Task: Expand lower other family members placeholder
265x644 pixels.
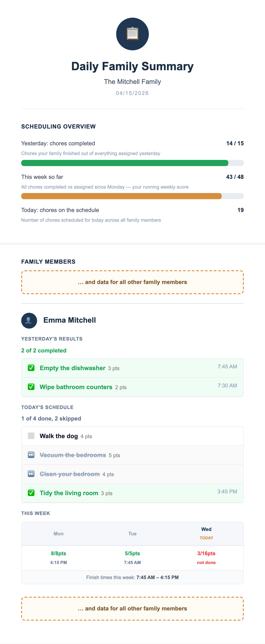Action: (132, 608)
